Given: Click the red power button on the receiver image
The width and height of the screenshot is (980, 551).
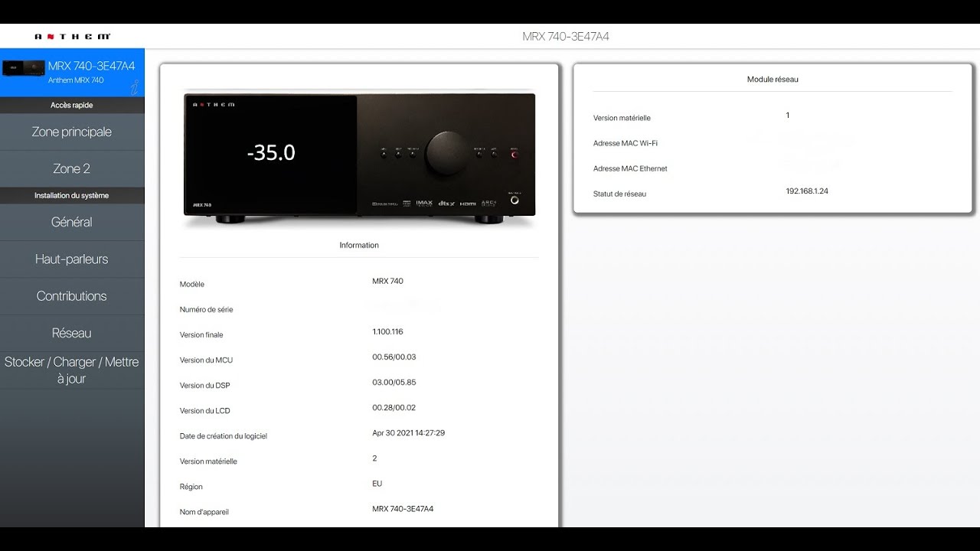Looking at the screenshot, I should 514,154.
